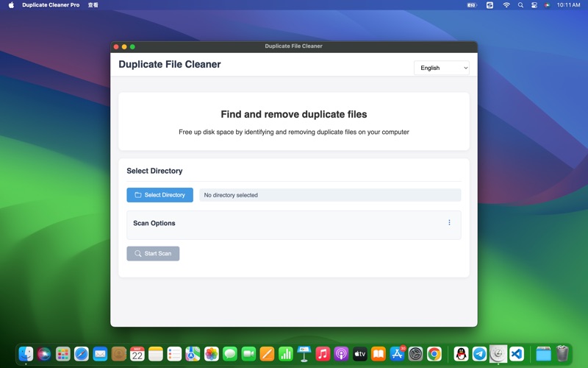The image size is (588, 368).
Task: Open Telegram from the dock
Action: [479, 354]
